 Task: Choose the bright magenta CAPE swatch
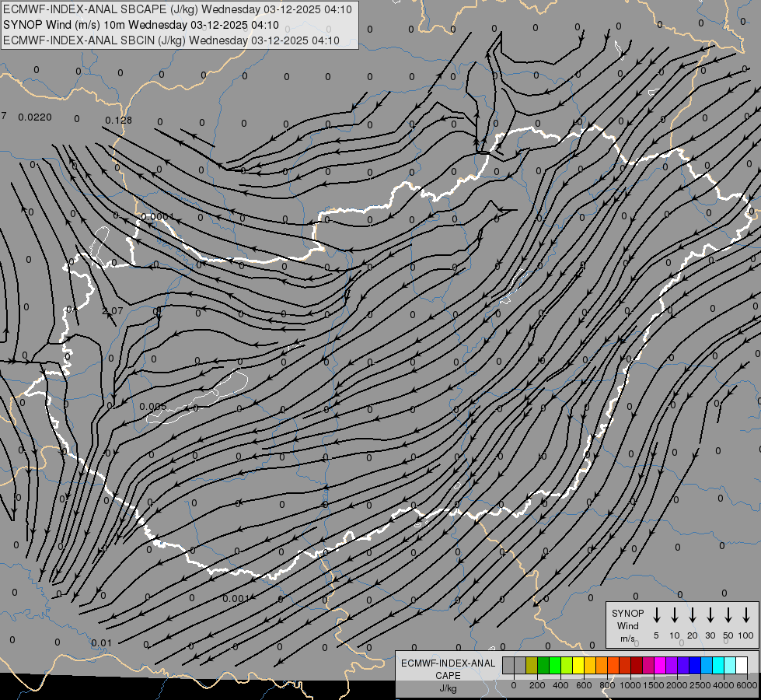[660, 665]
